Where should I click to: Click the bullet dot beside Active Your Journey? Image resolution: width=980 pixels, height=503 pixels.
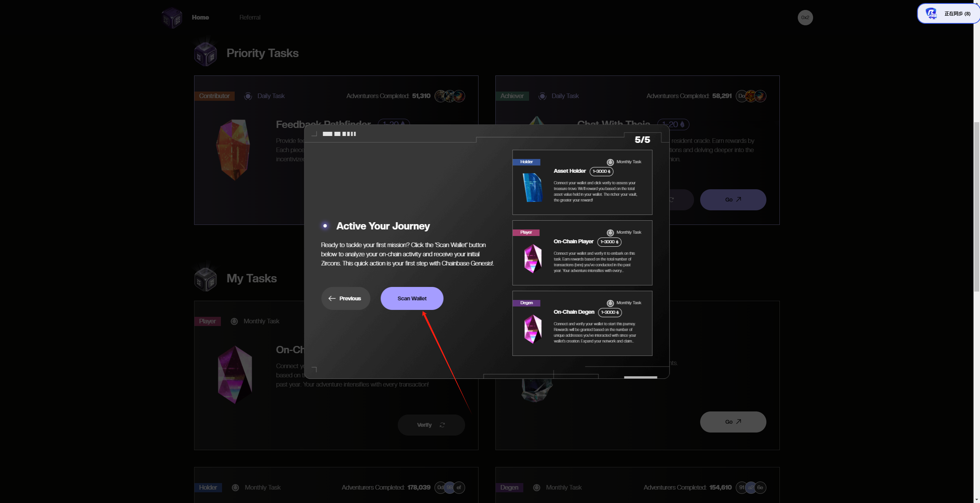click(325, 226)
